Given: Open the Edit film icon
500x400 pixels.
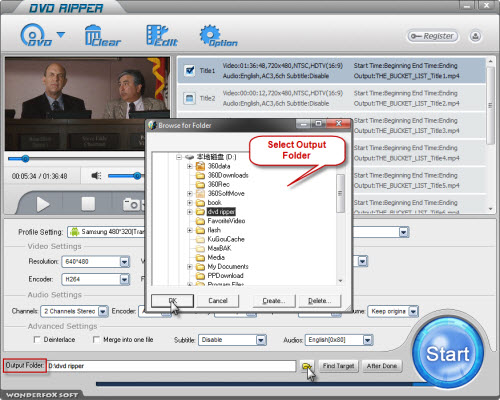Looking at the screenshot, I should click(x=162, y=35).
